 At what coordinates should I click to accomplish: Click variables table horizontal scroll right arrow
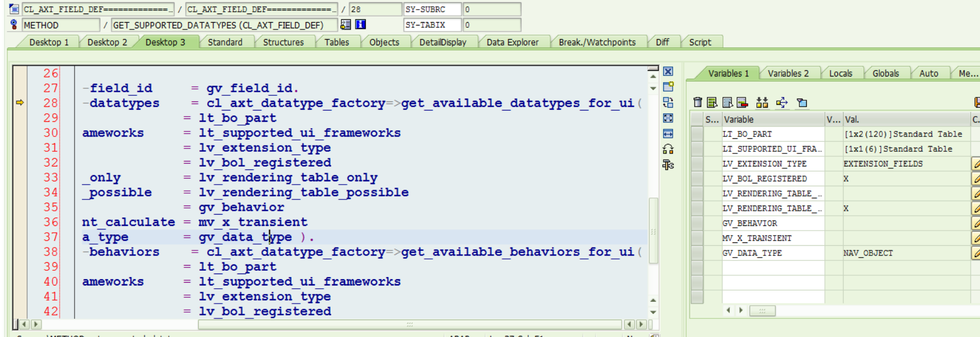click(741, 310)
